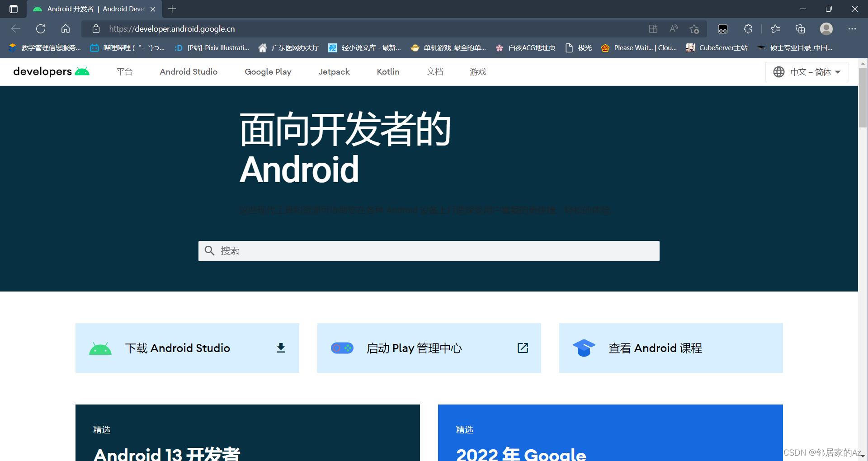This screenshot has height=461, width=868.
Task: Open the browser profile avatar icon
Action: (x=826, y=28)
